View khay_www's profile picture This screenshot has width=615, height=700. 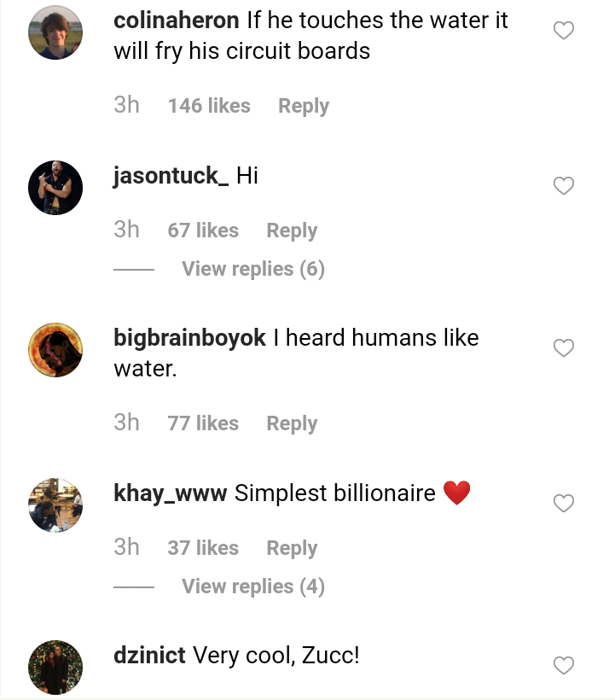tap(55, 505)
